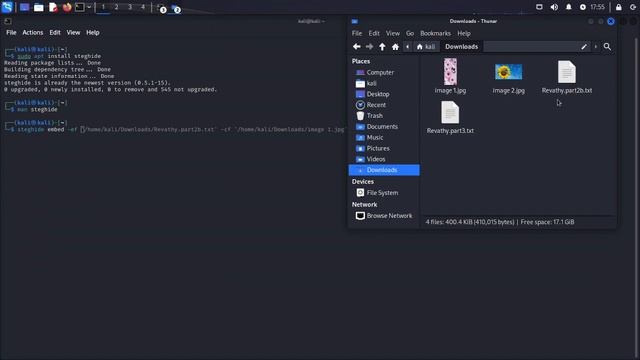
Task: Switch to workspace 1
Action: coord(103,7)
